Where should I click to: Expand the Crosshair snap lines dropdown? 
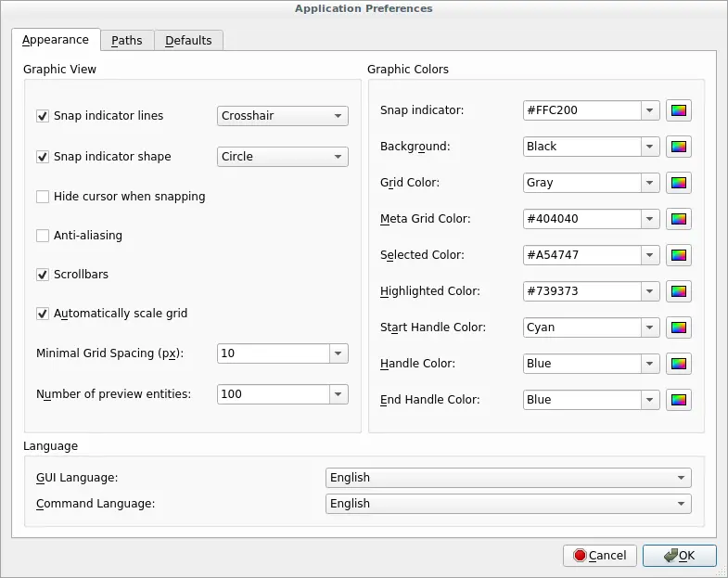[283, 116]
